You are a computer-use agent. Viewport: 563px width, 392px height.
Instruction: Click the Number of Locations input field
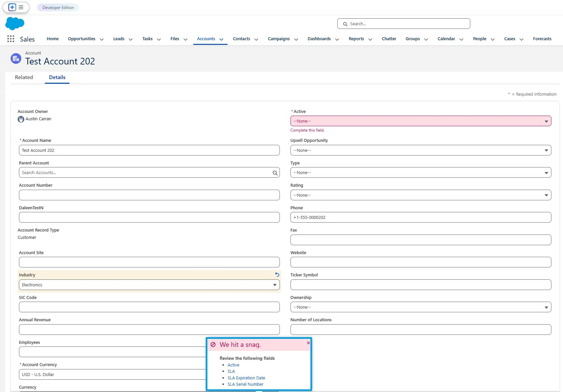[x=421, y=330]
